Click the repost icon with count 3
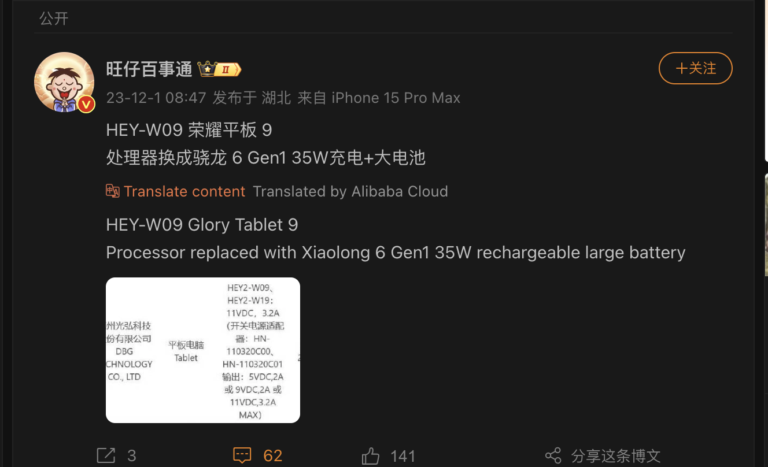Image resolution: width=768 pixels, height=467 pixels. point(106,455)
